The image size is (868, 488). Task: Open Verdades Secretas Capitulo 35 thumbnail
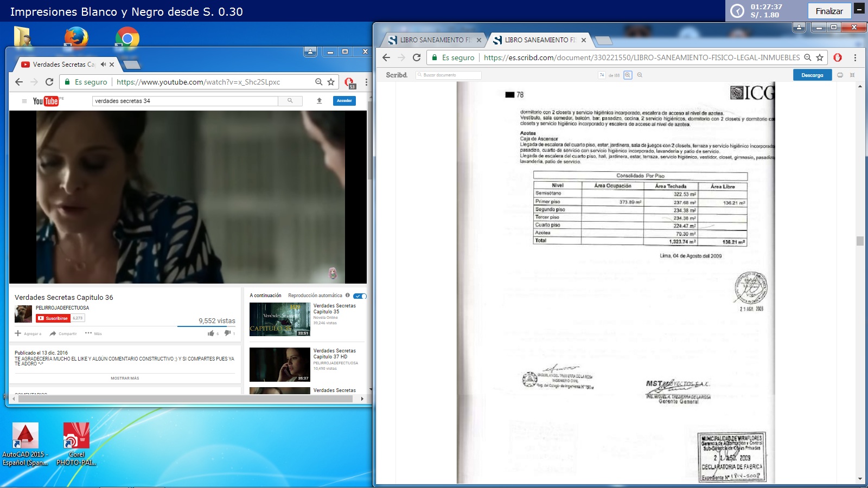[x=280, y=319]
